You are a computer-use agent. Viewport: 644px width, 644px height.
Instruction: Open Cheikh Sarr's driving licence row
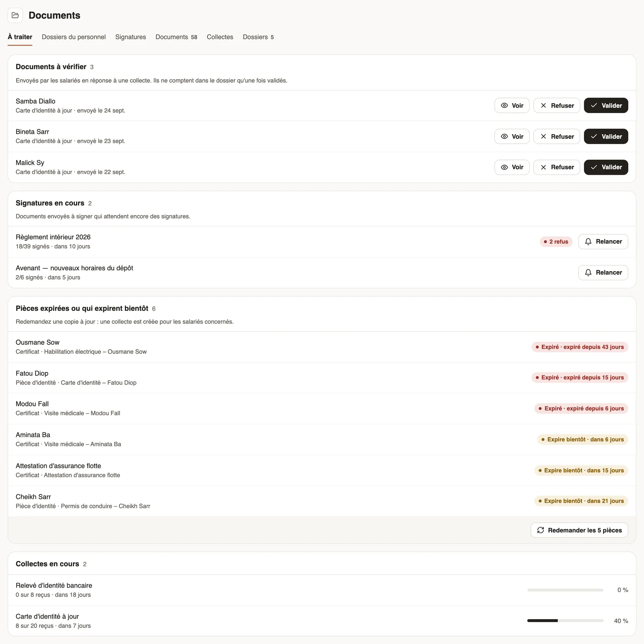[x=322, y=501]
